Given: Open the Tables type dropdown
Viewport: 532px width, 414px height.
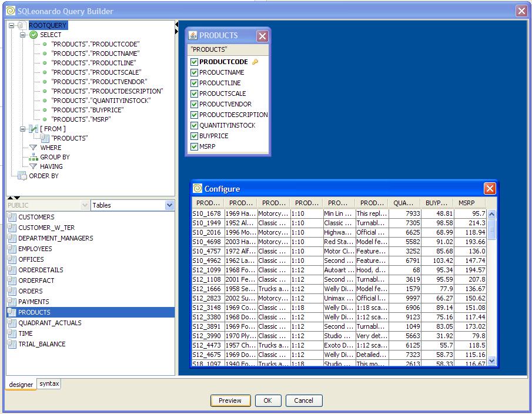Looking at the screenshot, I should click(169, 205).
